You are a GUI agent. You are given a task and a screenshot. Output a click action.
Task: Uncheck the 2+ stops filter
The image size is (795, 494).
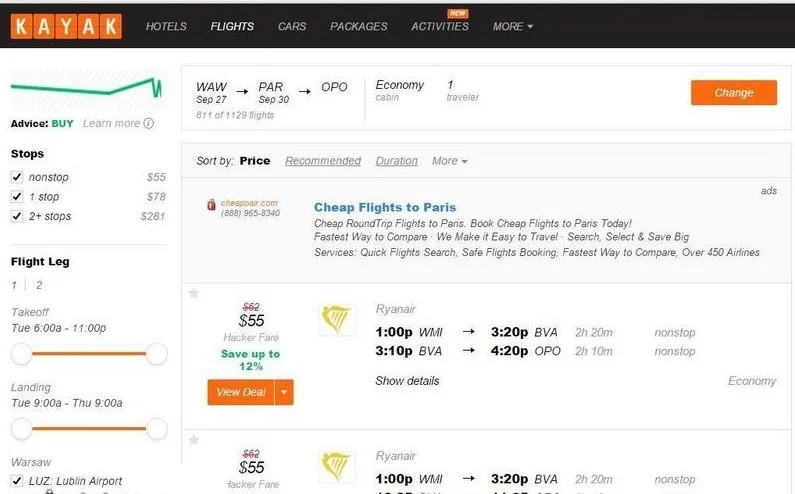point(17,216)
